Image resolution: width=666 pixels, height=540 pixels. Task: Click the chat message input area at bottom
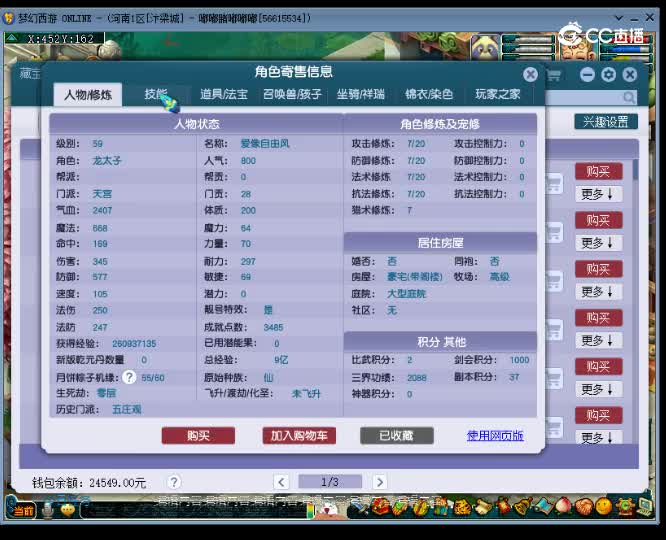(193, 510)
